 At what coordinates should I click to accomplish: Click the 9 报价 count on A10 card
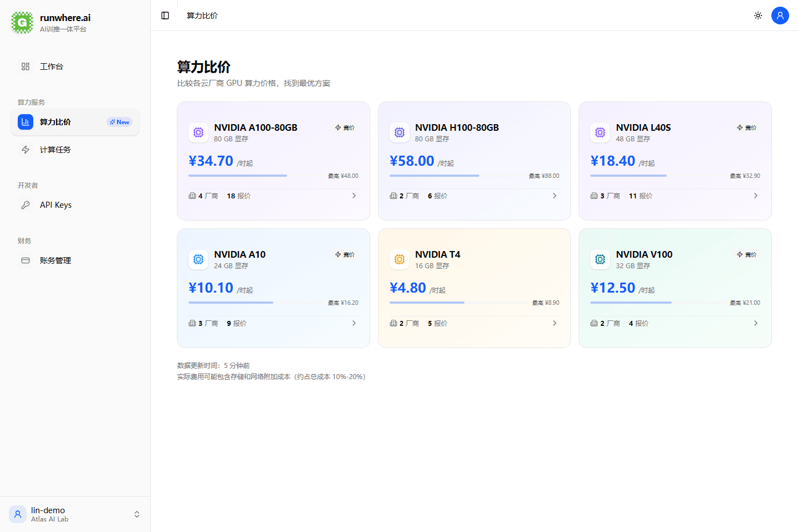click(x=237, y=323)
